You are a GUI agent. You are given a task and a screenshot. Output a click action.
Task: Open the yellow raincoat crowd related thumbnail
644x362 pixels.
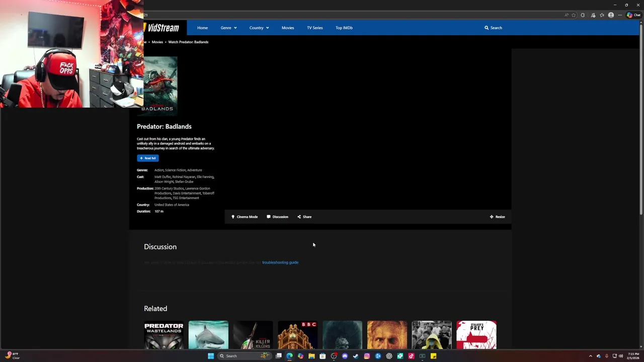point(432,335)
